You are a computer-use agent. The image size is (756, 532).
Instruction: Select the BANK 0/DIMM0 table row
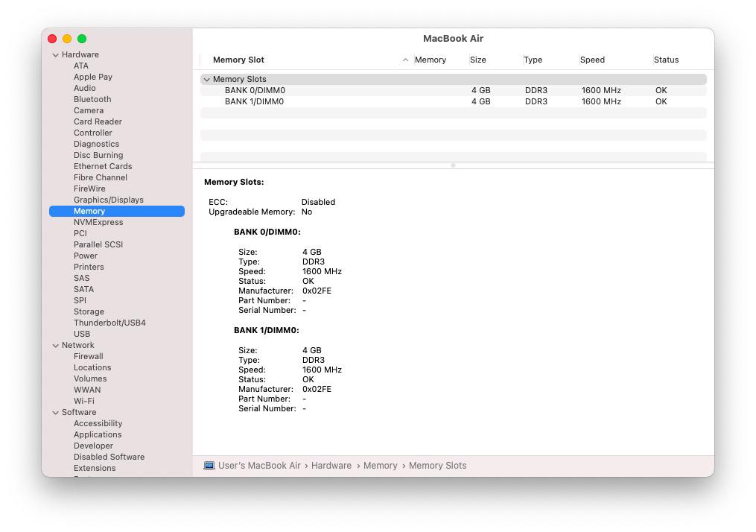pos(453,90)
